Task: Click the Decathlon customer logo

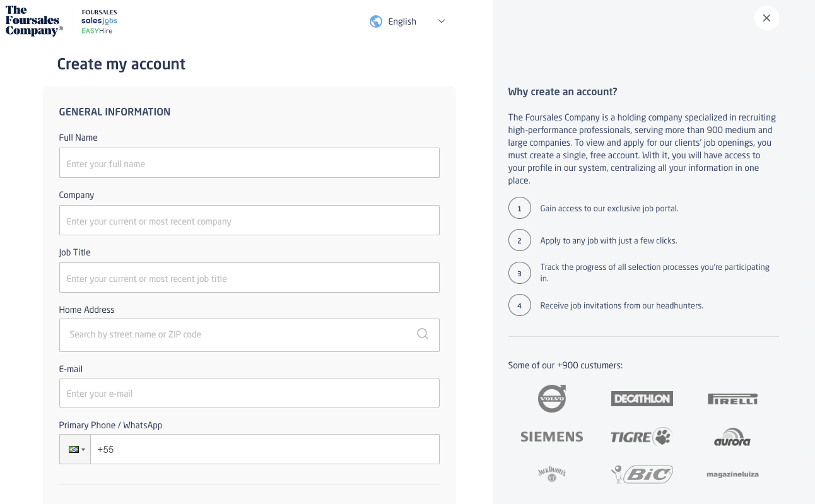Action: 642,399
